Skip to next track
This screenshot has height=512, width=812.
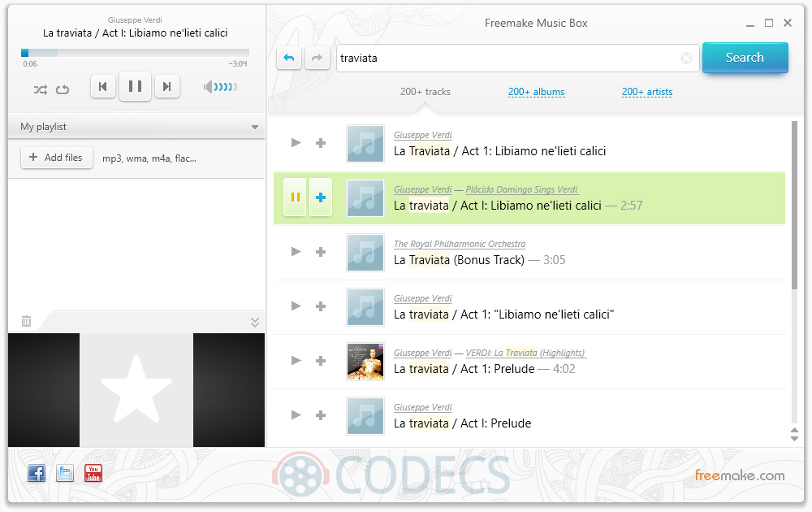click(x=166, y=86)
